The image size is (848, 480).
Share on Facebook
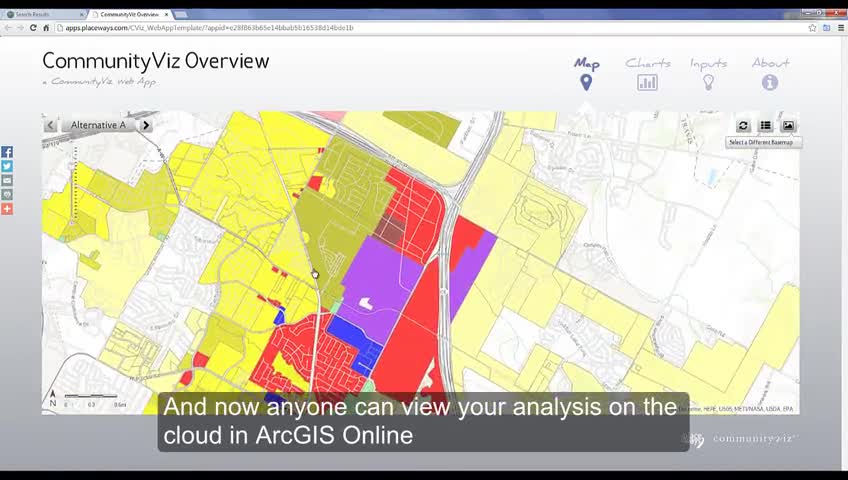[x=7, y=152]
